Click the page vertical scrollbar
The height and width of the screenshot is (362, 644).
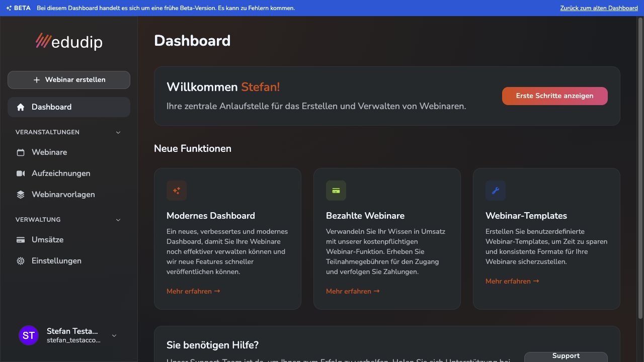pyautogui.click(x=640, y=168)
